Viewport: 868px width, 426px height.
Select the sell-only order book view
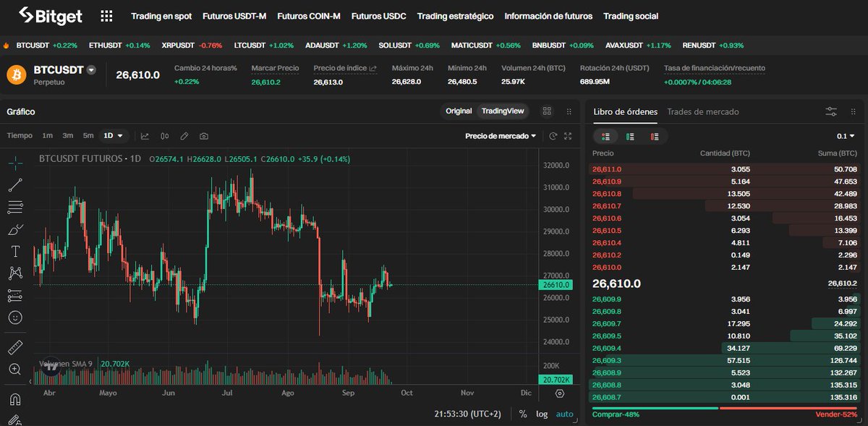click(x=654, y=136)
